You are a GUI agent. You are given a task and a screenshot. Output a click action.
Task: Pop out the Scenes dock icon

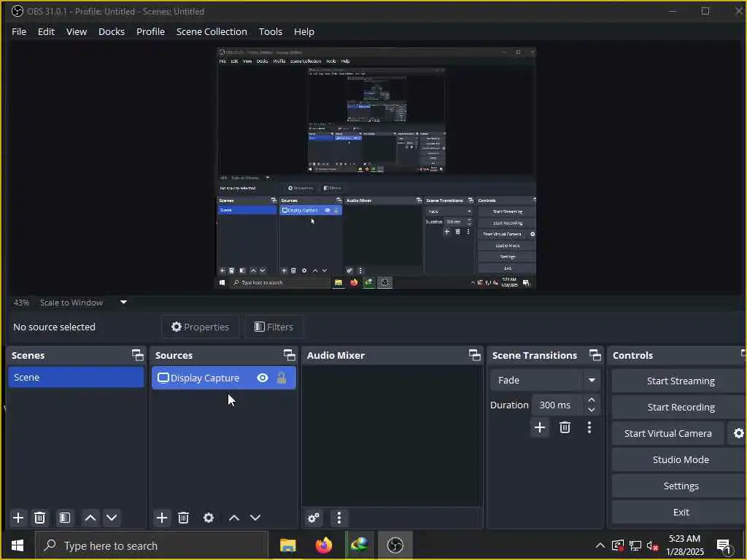(138, 355)
